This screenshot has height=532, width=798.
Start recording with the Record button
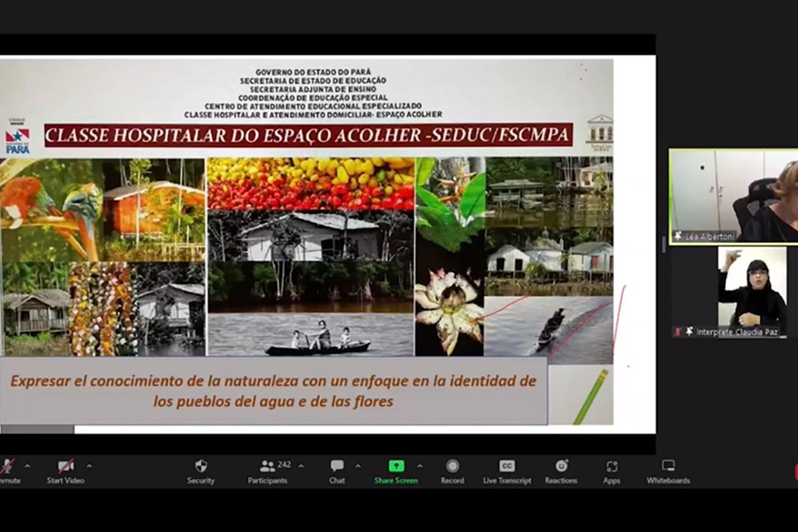[x=452, y=471]
